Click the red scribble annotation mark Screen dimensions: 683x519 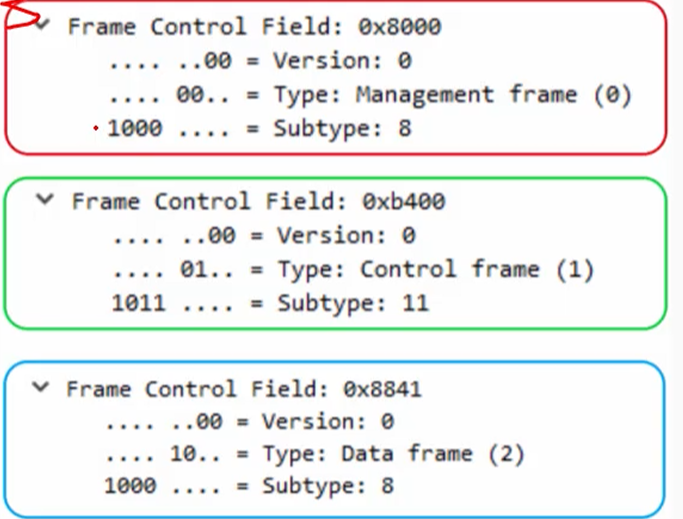(x=20, y=13)
